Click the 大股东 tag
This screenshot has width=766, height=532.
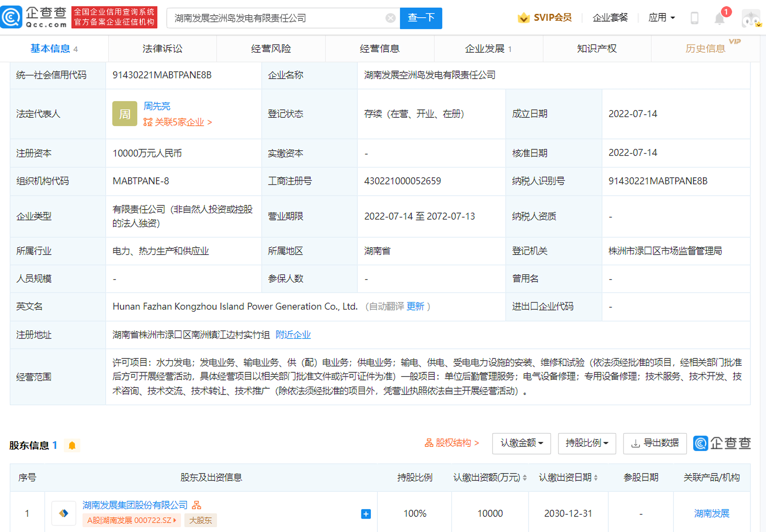pos(201,520)
